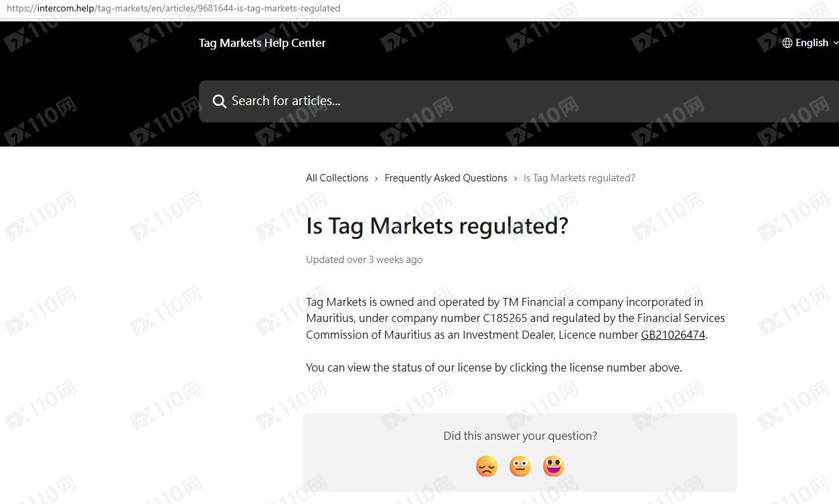The width and height of the screenshot is (839, 504).
Task: Click the magnifying glass search icon
Action: [219, 101]
